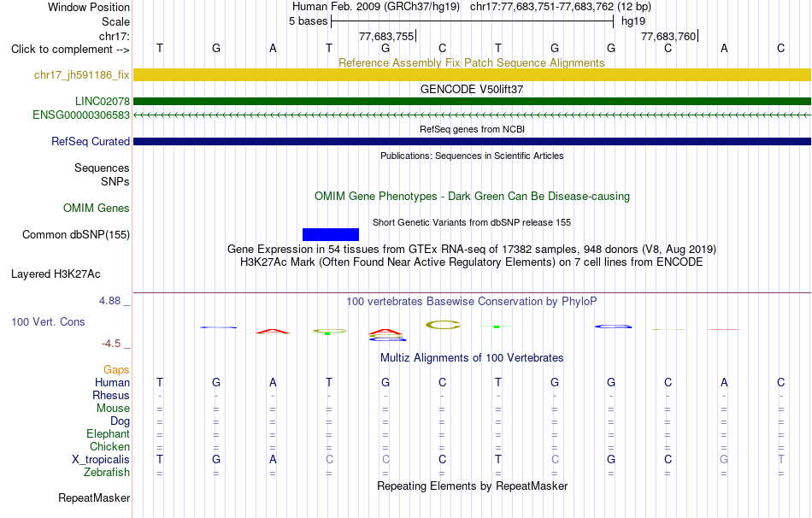812x518 pixels.
Task: Open the H3K27Ac Mark track title
Action: (x=472, y=262)
